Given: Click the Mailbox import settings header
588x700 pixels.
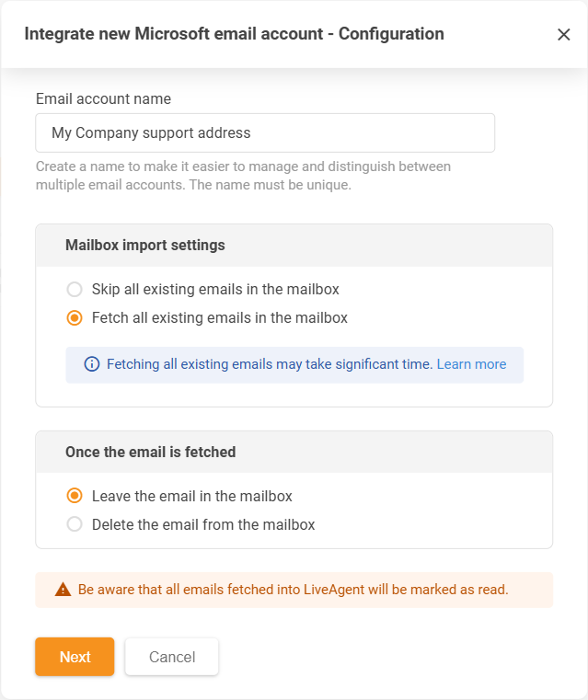Looking at the screenshot, I should click(x=145, y=246).
